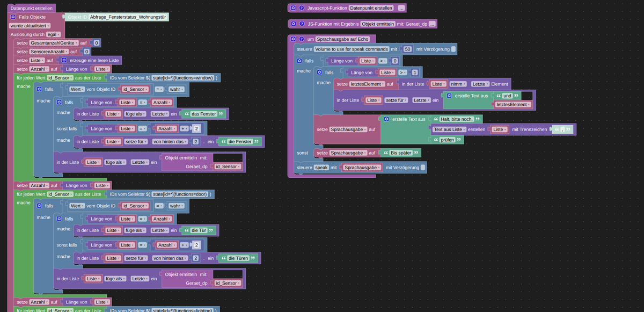Open gear of 'erstelle Text aus' with 'Halt, bitte noch,'
The image size is (644, 312).
(x=386, y=119)
